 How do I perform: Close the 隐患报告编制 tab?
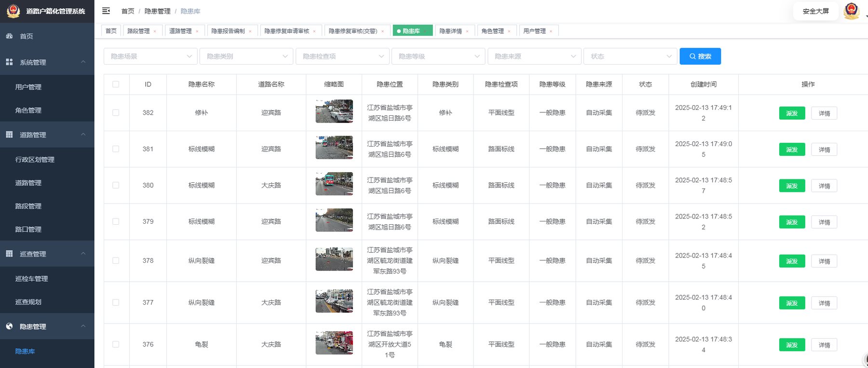pyautogui.click(x=250, y=31)
